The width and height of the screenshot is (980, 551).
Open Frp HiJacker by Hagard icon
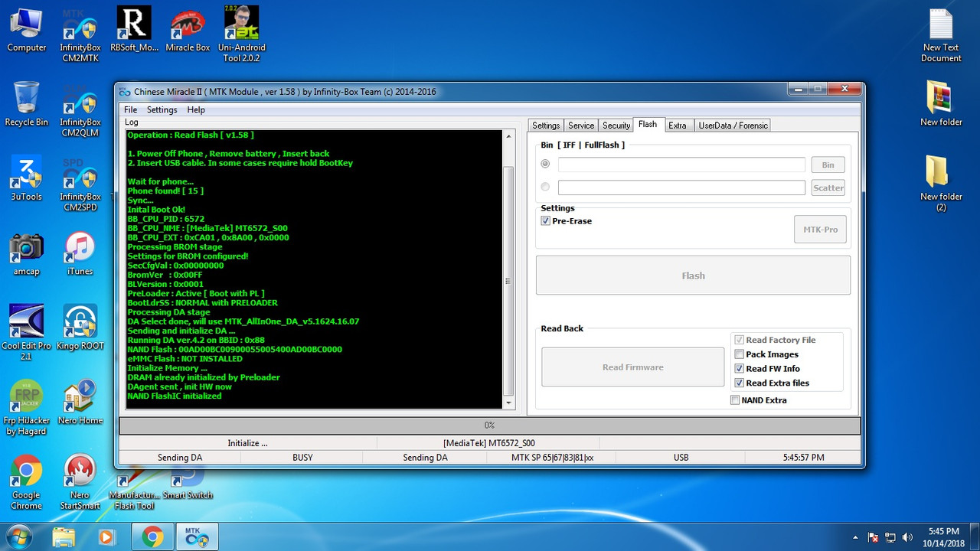[27, 408]
